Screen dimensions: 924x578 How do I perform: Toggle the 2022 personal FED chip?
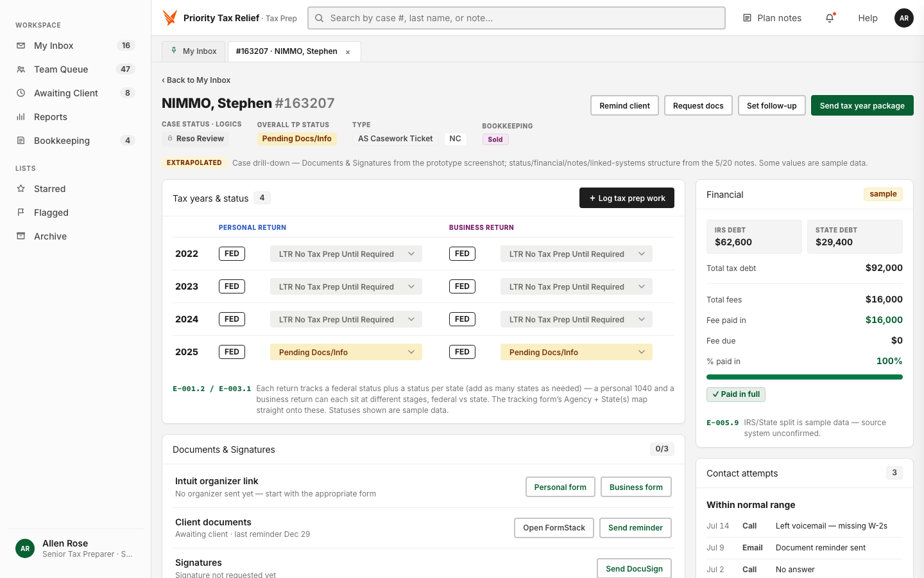click(x=232, y=254)
